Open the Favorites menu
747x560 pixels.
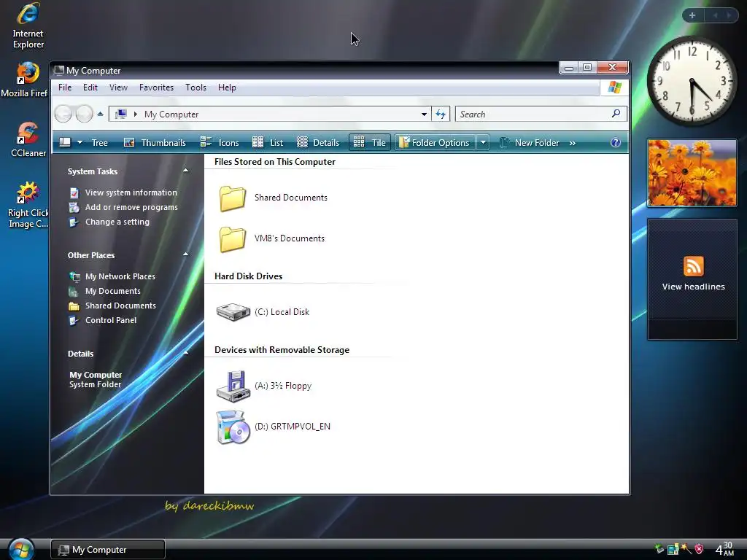(x=156, y=87)
